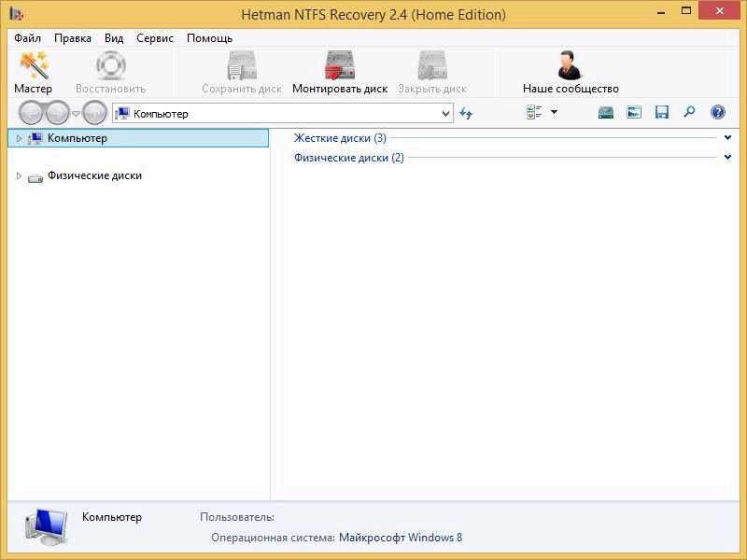Click the view mode list icon
This screenshot has height=560, width=747.
tap(534, 112)
